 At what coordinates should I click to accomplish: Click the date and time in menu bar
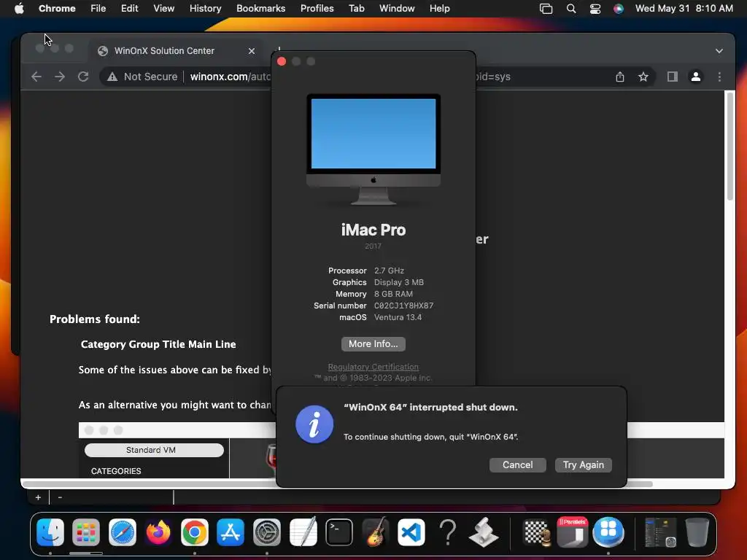(x=684, y=8)
